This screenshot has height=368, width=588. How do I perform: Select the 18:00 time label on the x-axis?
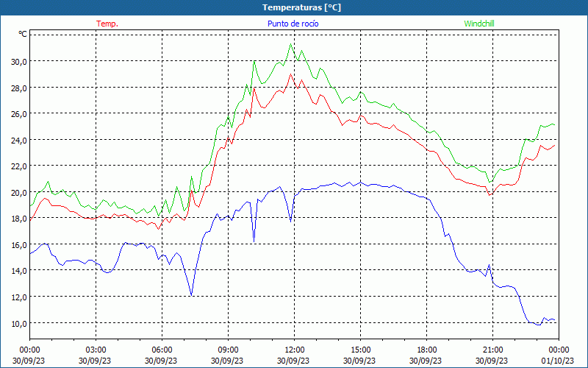[426, 350]
